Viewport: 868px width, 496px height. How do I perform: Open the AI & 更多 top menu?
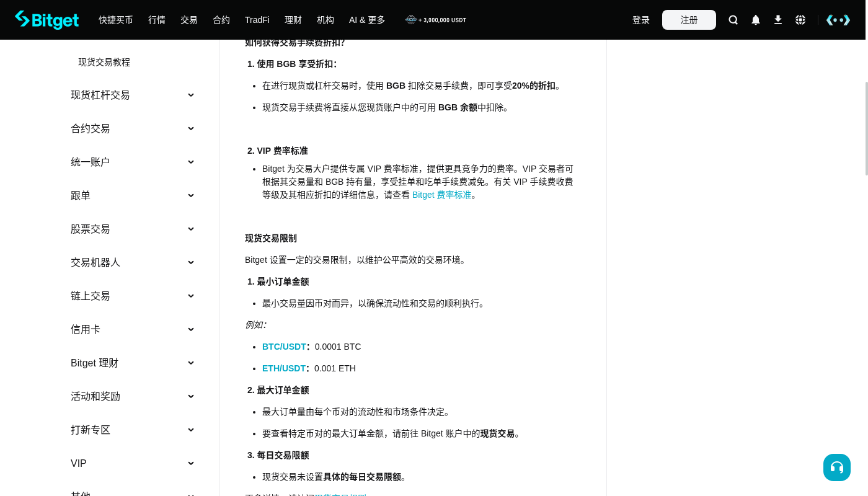click(x=367, y=20)
